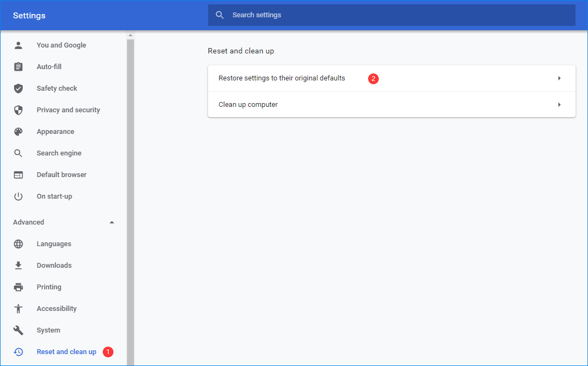This screenshot has height=366, width=588.
Task: Open Accessibility settings page
Action: click(x=56, y=309)
